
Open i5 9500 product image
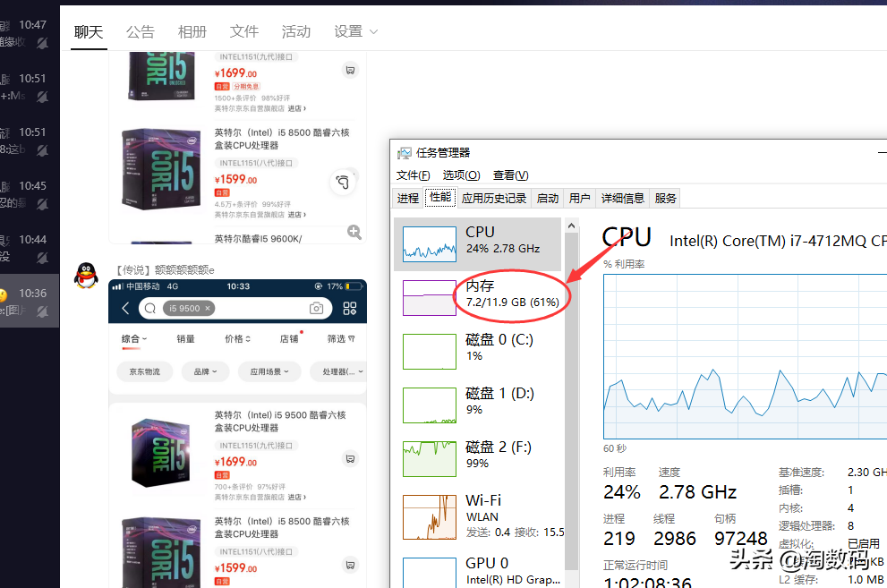160,453
